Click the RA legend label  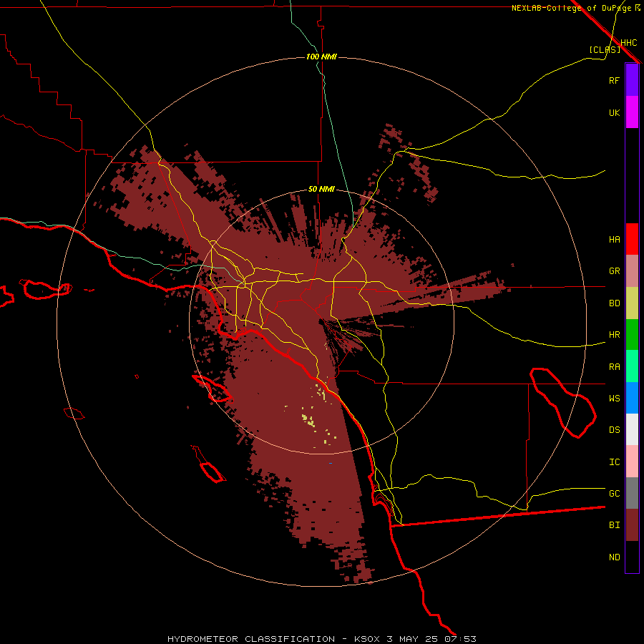click(x=614, y=367)
